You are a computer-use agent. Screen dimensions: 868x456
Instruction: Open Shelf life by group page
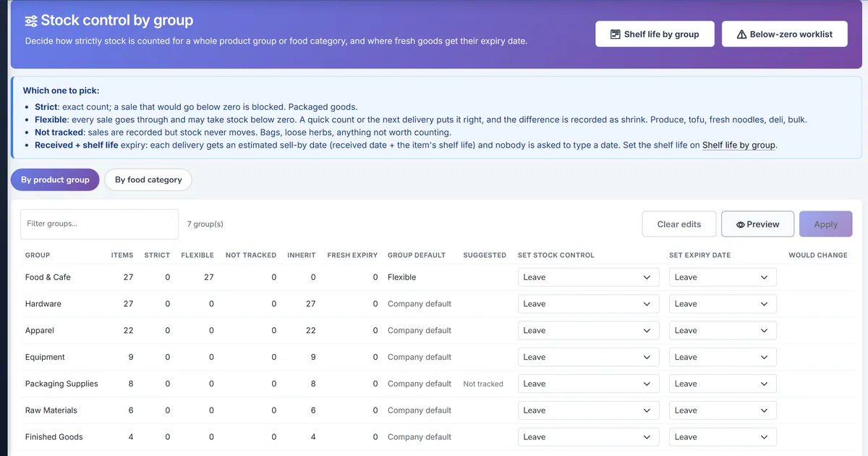tap(655, 34)
